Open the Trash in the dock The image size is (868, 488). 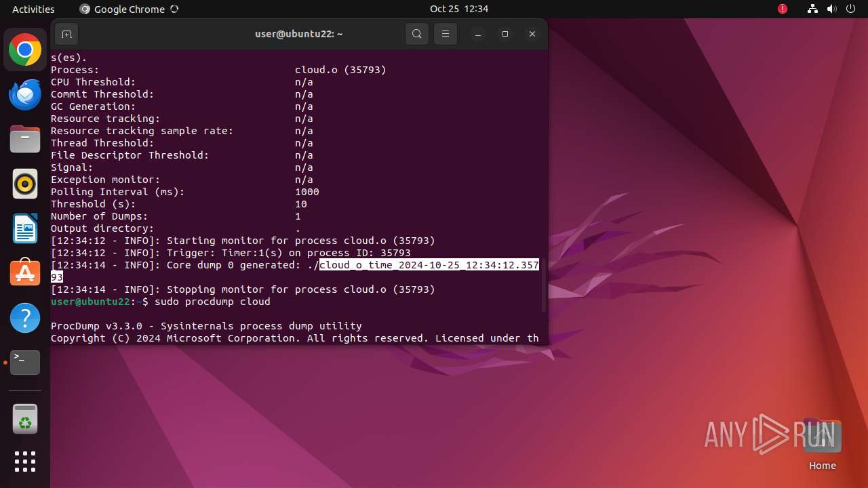coord(25,419)
